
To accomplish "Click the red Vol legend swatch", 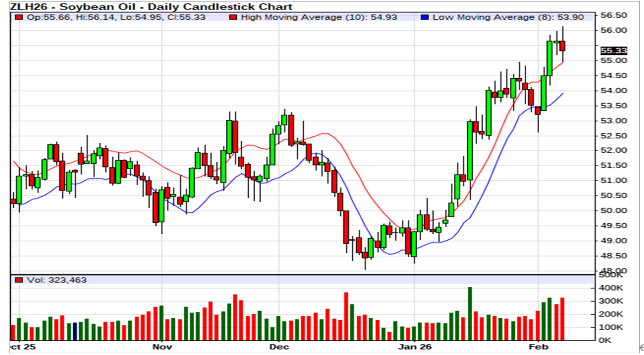I will pyautogui.click(x=18, y=280).
